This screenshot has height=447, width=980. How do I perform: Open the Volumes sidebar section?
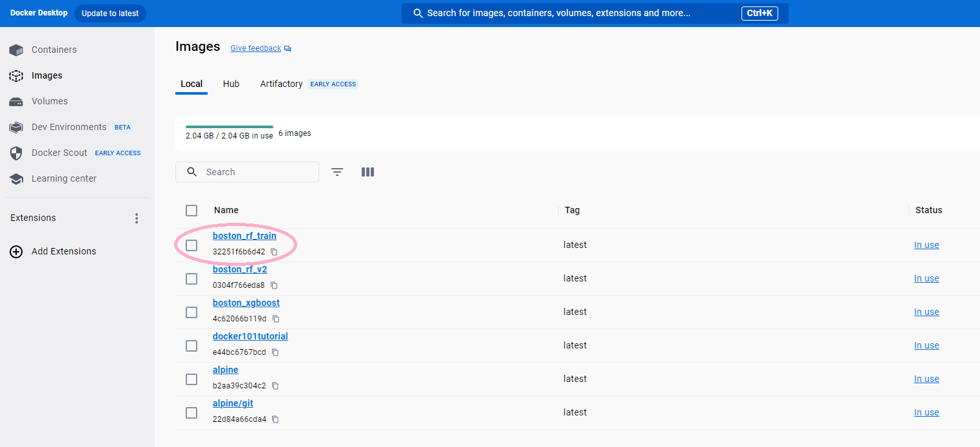coord(49,101)
